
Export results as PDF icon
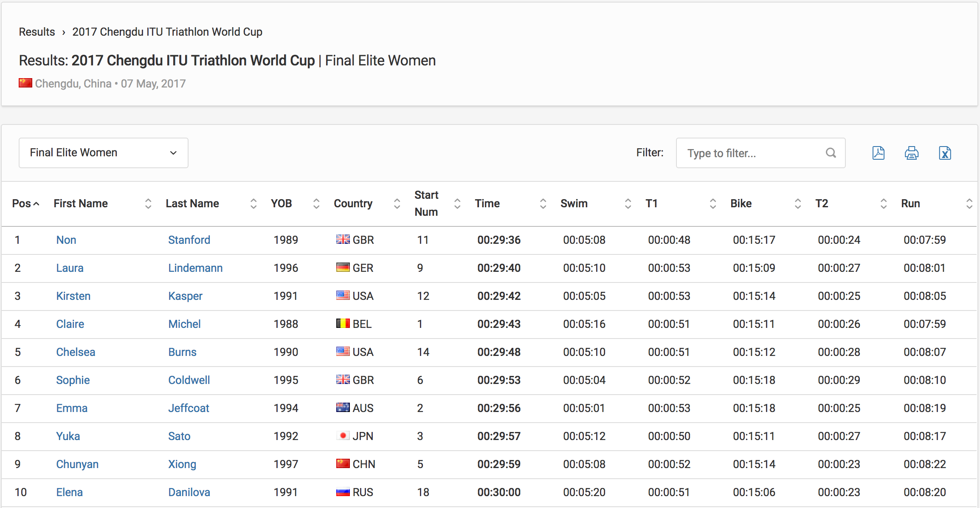[878, 153]
